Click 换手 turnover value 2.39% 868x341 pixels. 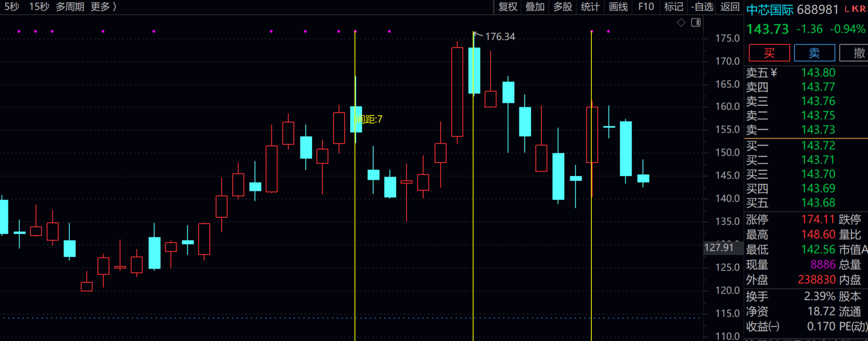pyautogui.click(x=820, y=297)
